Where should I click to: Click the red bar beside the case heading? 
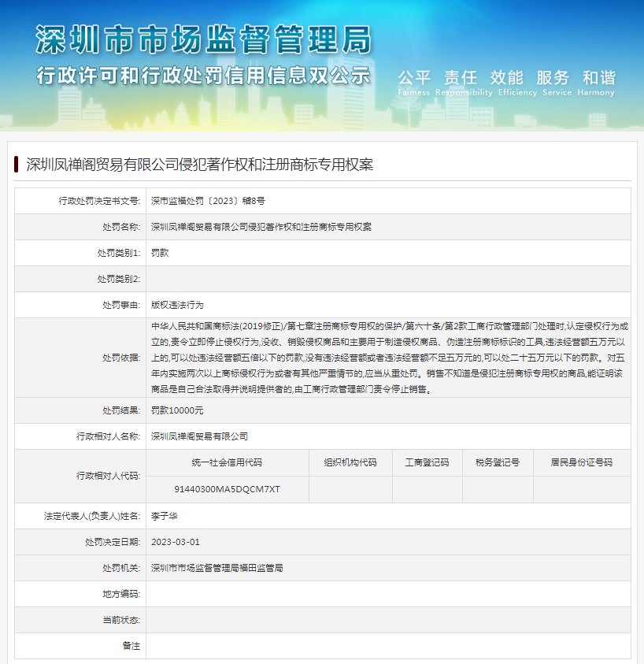click(x=17, y=165)
